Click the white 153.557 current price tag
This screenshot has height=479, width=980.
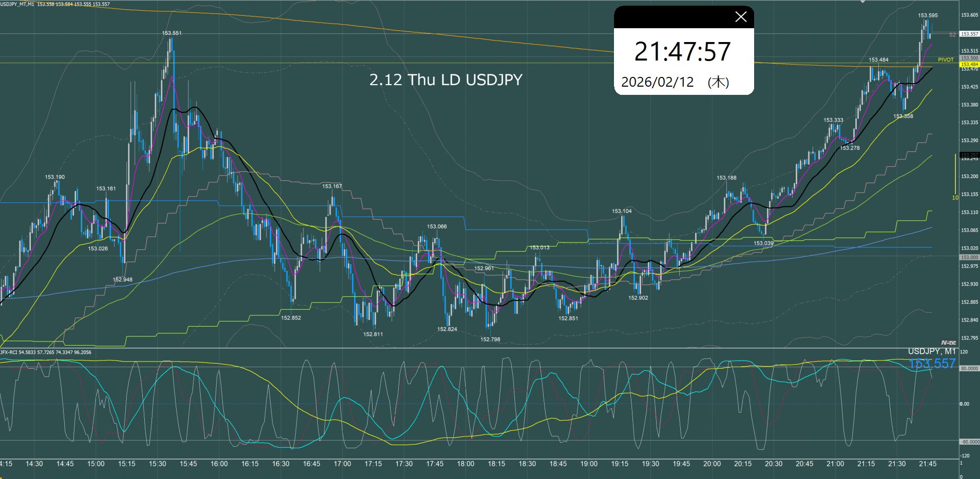click(x=969, y=34)
